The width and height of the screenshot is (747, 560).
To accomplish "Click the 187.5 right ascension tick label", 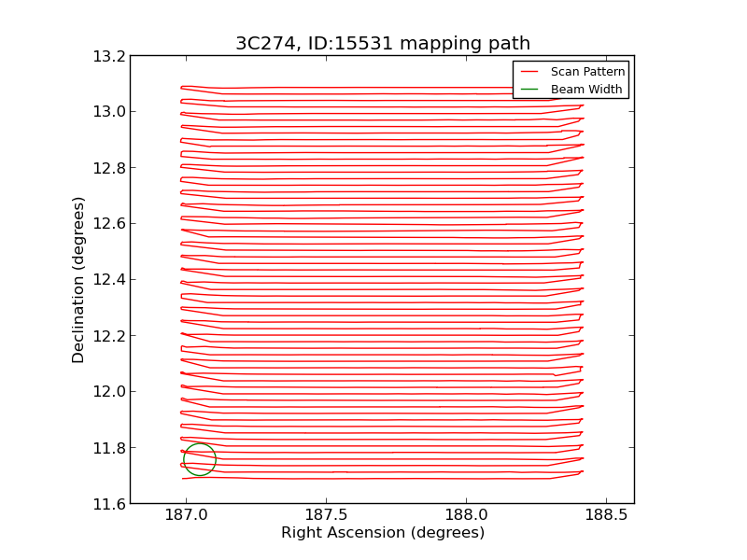I will coord(326,515).
